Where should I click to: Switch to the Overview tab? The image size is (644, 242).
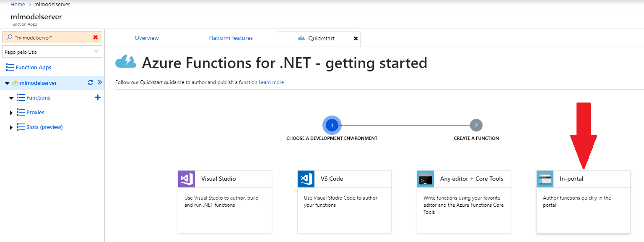147,38
